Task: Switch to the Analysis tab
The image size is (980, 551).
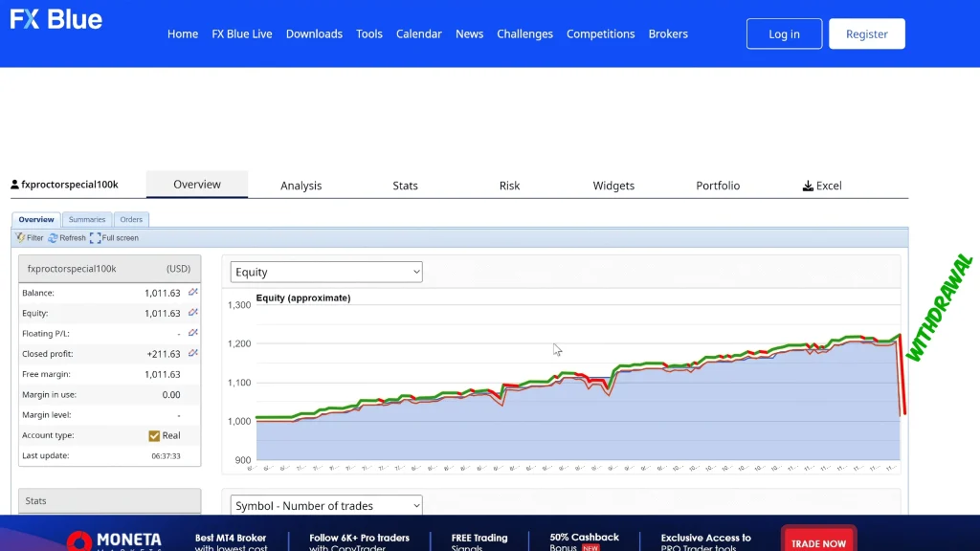Action: [301, 186]
